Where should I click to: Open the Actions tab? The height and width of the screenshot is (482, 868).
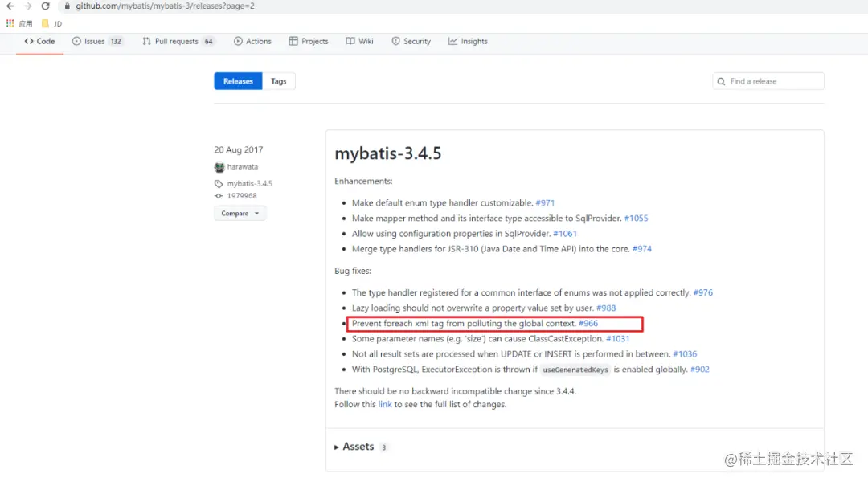(252, 41)
